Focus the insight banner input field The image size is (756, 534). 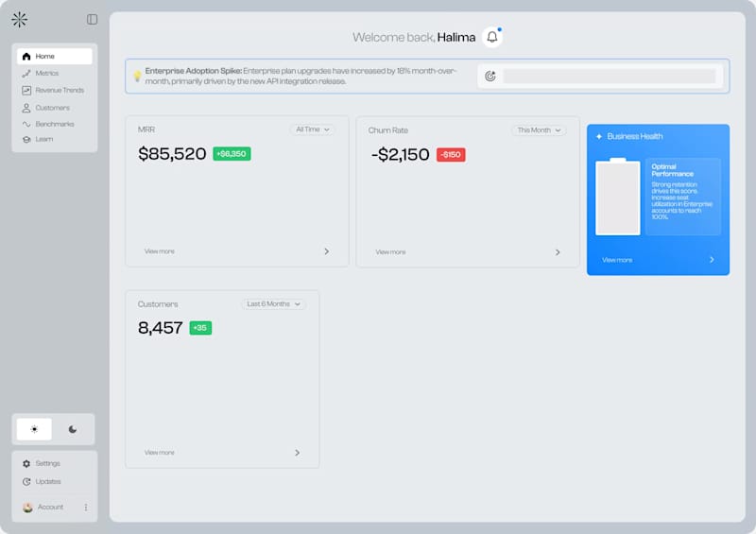610,77
